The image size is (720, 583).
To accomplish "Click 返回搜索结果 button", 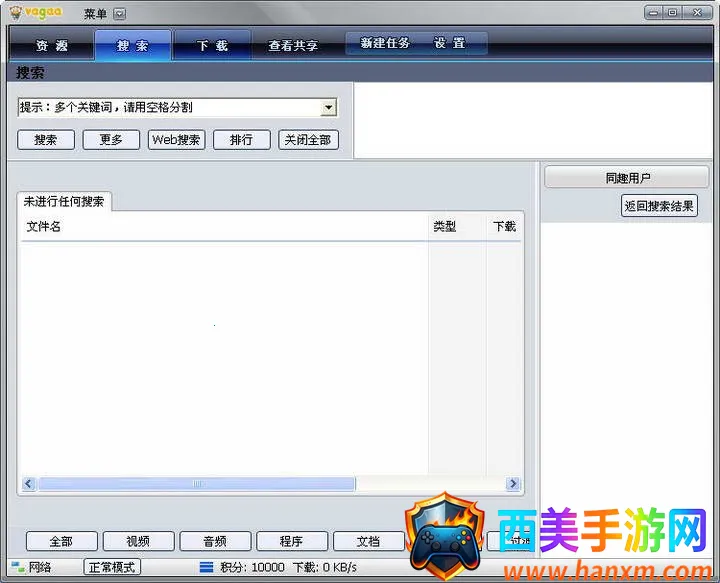I will click(x=659, y=206).
